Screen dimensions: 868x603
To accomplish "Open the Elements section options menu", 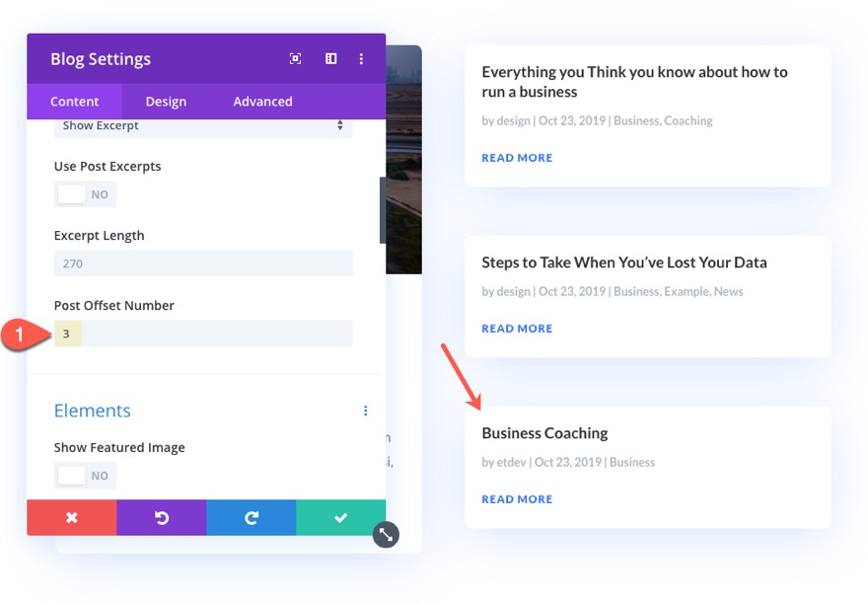I will [x=366, y=411].
